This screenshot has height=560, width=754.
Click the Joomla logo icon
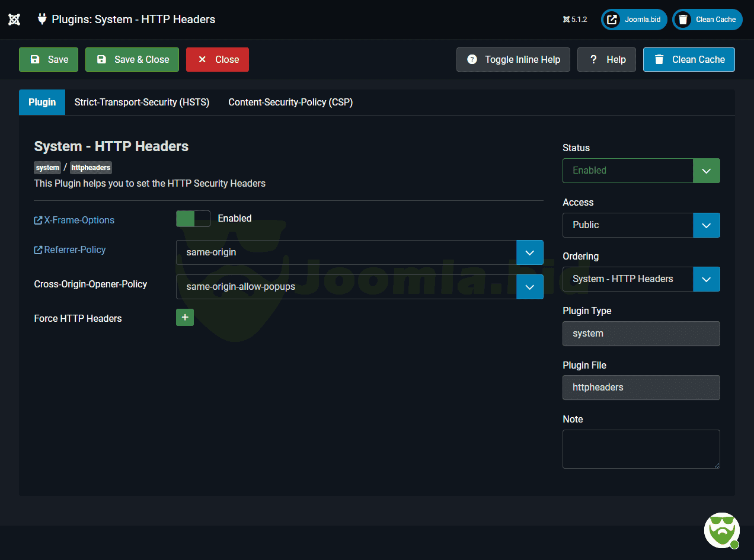(14, 20)
